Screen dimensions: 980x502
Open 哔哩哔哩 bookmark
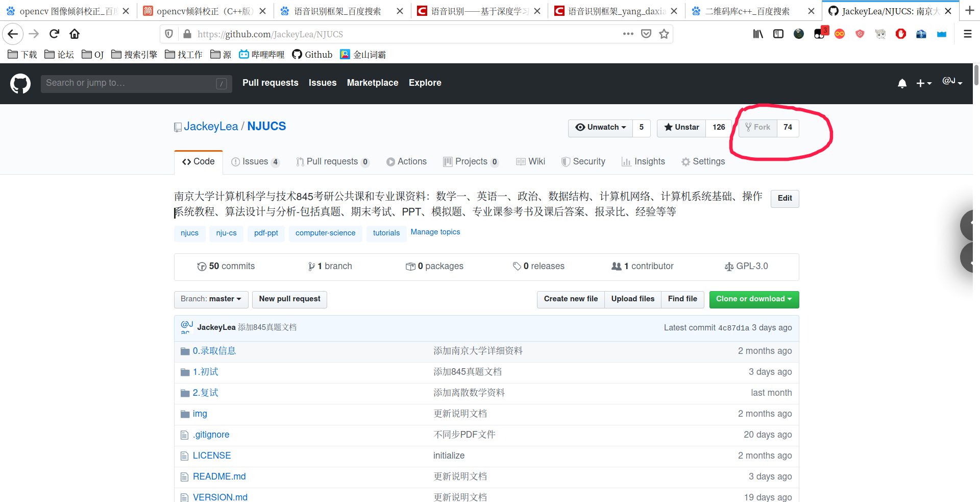click(261, 55)
